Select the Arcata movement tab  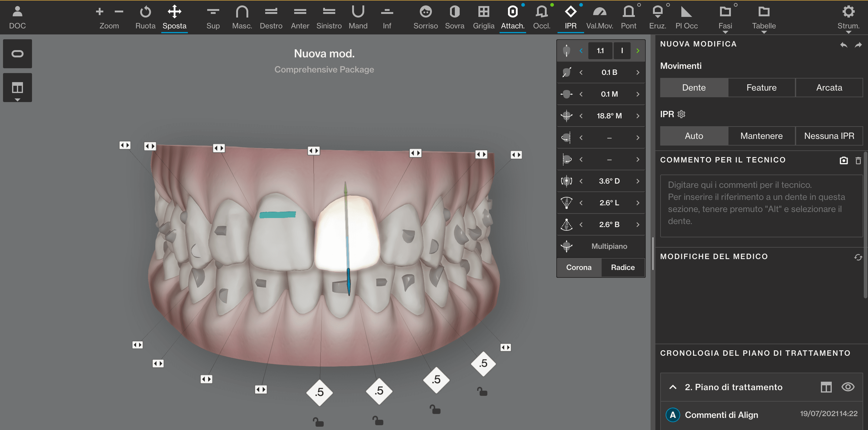[x=829, y=87]
